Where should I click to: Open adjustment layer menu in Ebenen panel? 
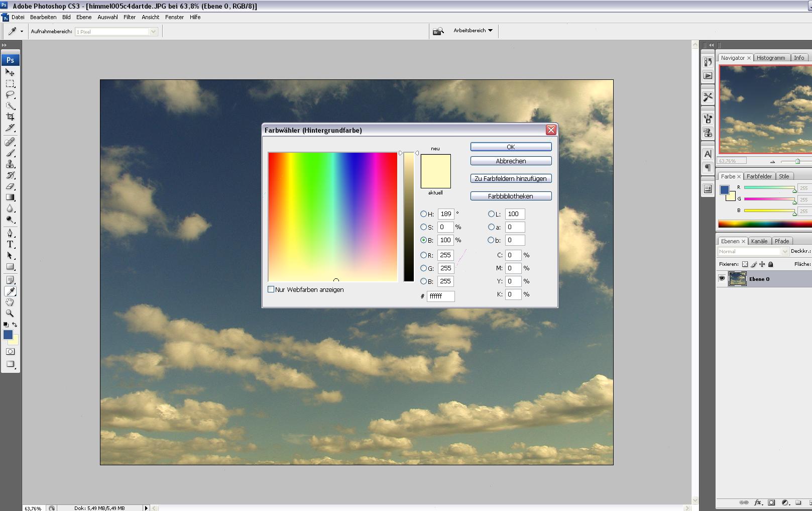(785, 502)
